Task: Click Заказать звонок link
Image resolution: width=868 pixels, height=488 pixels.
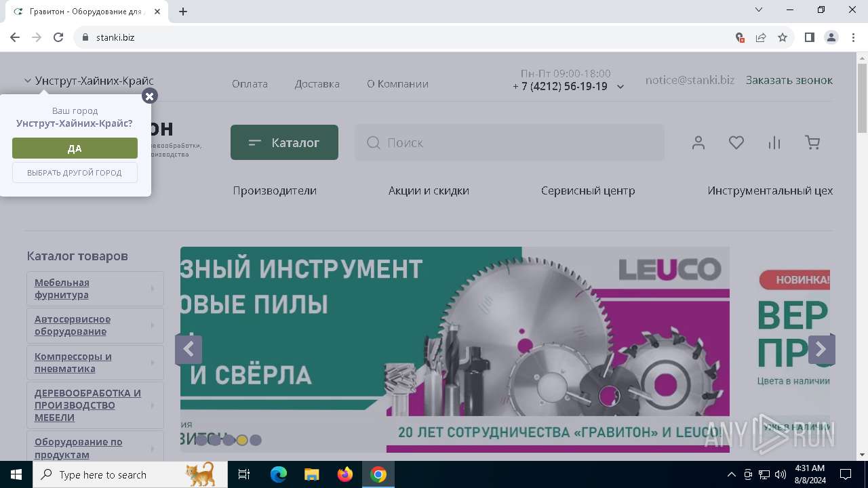Action: tap(789, 80)
